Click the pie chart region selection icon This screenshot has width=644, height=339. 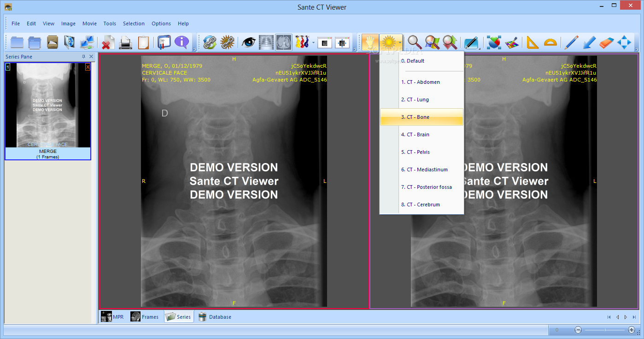494,42
